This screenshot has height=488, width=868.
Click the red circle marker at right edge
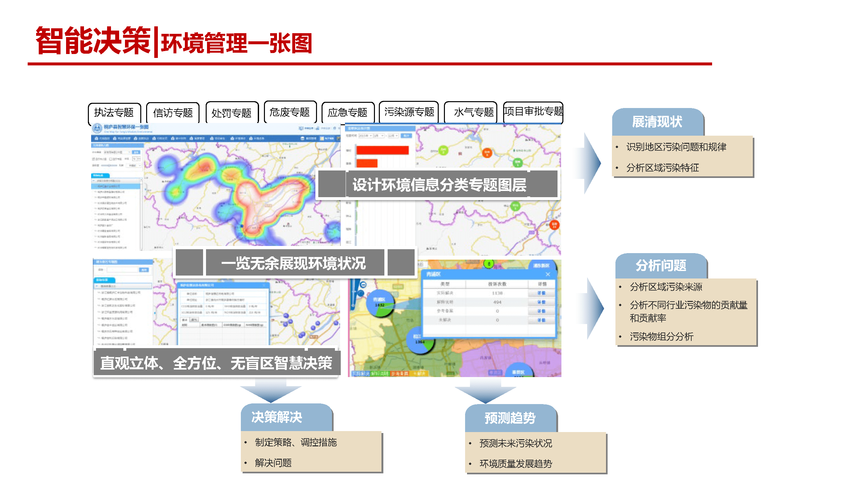pos(554,224)
